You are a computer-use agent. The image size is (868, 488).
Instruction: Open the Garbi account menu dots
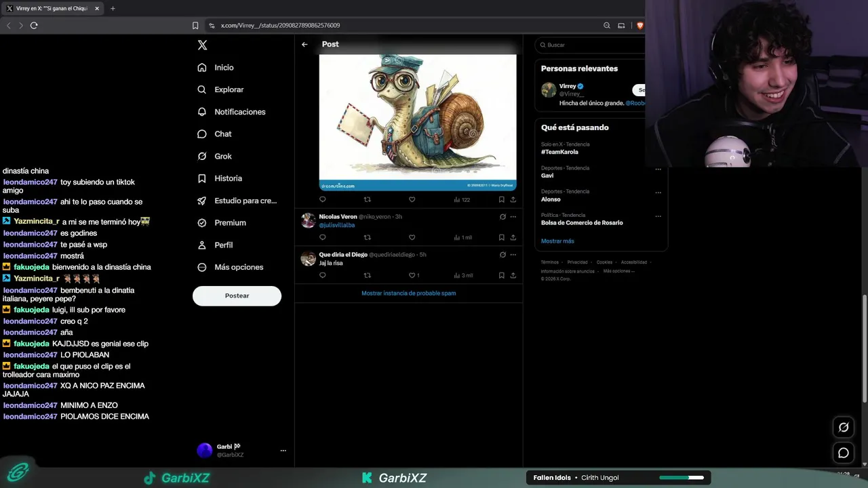pyautogui.click(x=283, y=451)
